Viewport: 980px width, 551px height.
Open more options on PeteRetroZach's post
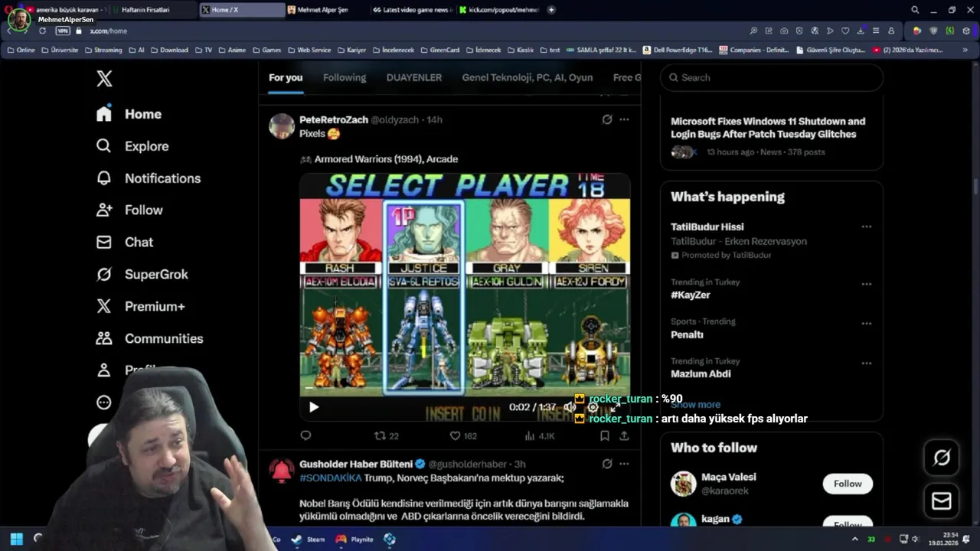[624, 119]
